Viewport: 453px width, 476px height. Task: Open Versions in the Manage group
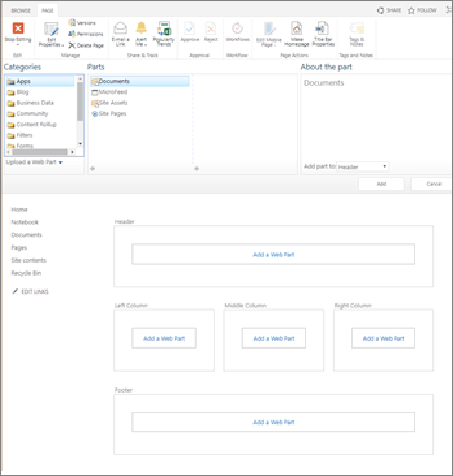click(x=82, y=23)
